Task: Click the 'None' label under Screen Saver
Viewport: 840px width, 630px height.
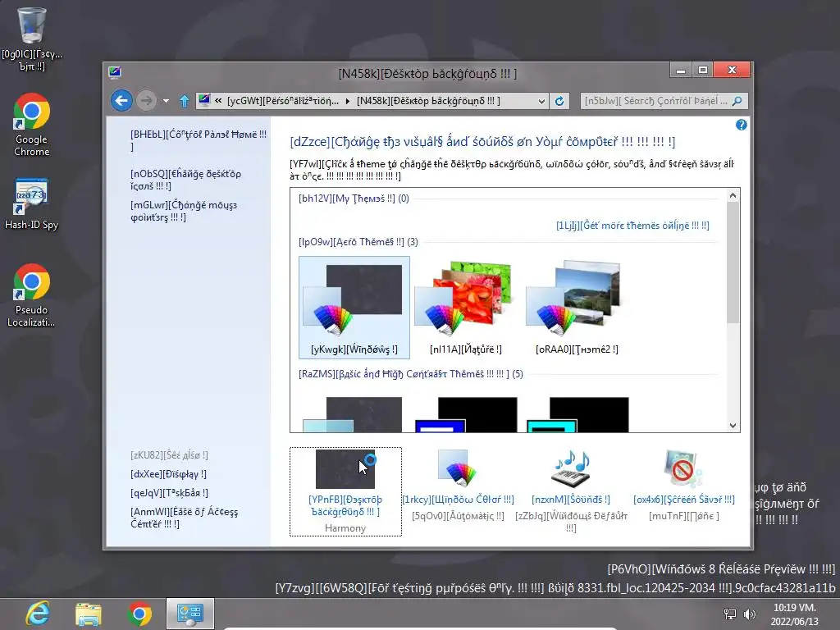Action: point(684,516)
